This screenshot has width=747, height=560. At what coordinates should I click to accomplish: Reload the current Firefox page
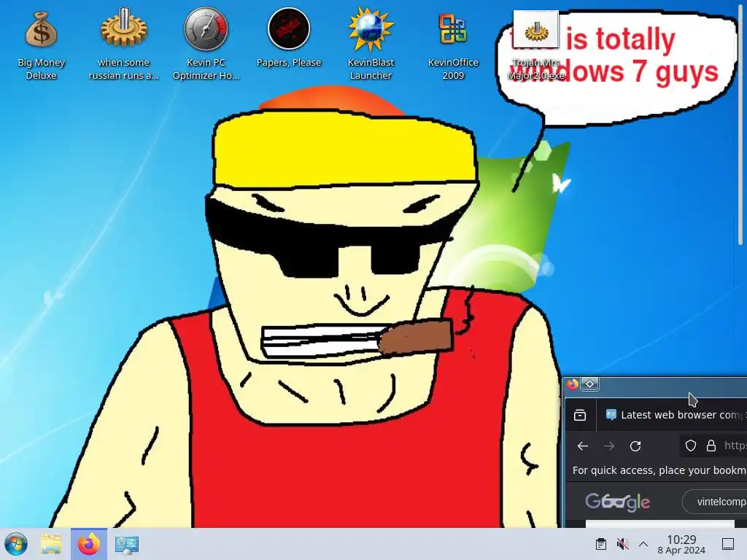click(x=635, y=446)
